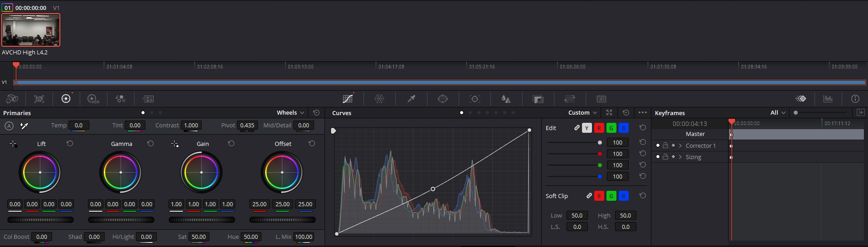The height and width of the screenshot is (247, 868).
Task: Toggle Edit channel ganging link
Action: pyautogui.click(x=577, y=128)
